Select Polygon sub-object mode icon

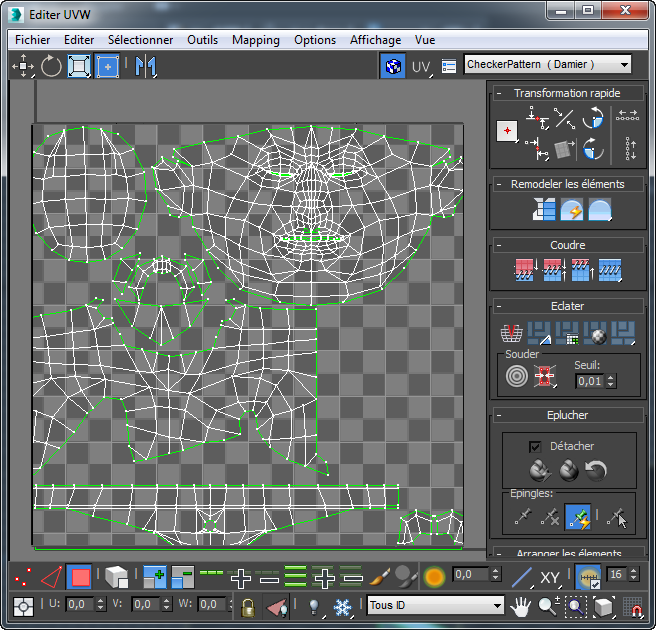80,577
